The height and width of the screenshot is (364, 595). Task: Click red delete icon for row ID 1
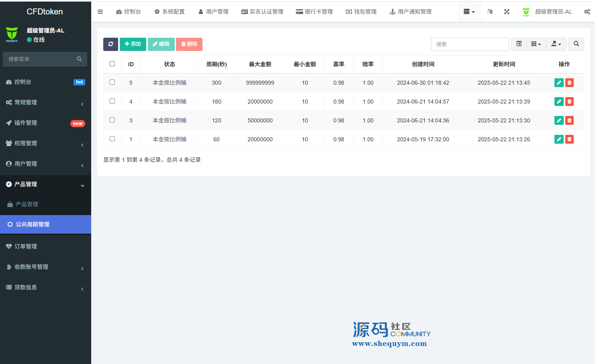pos(569,139)
